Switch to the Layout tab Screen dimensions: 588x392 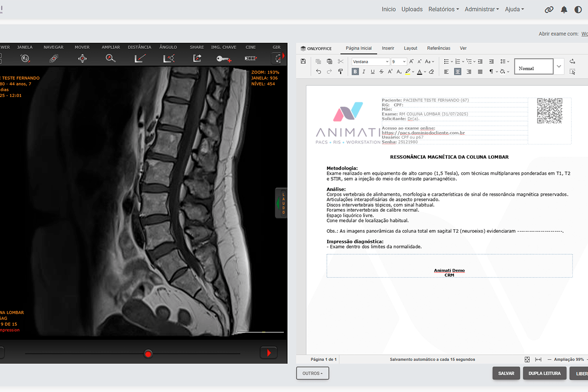(x=411, y=48)
